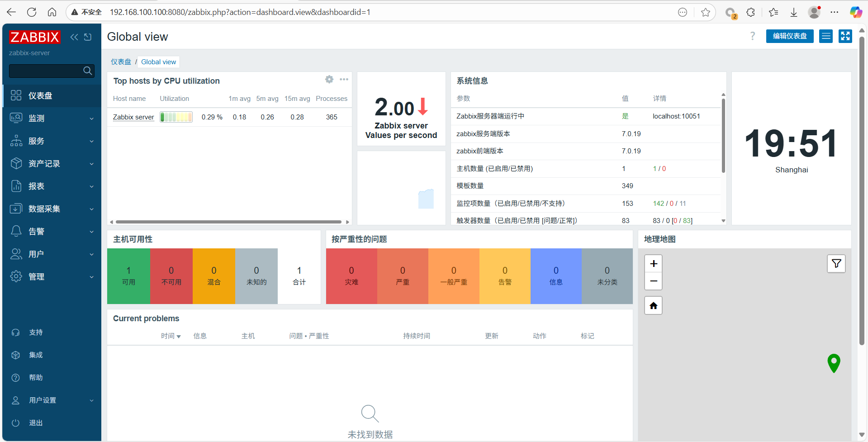The image size is (868, 442).
Task: Open the 用户设置 sidebar item
Action: tap(52, 400)
